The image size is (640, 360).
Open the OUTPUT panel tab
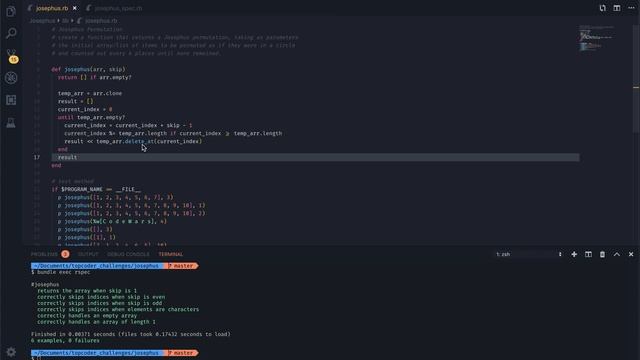pyautogui.click(x=88, y=254)
